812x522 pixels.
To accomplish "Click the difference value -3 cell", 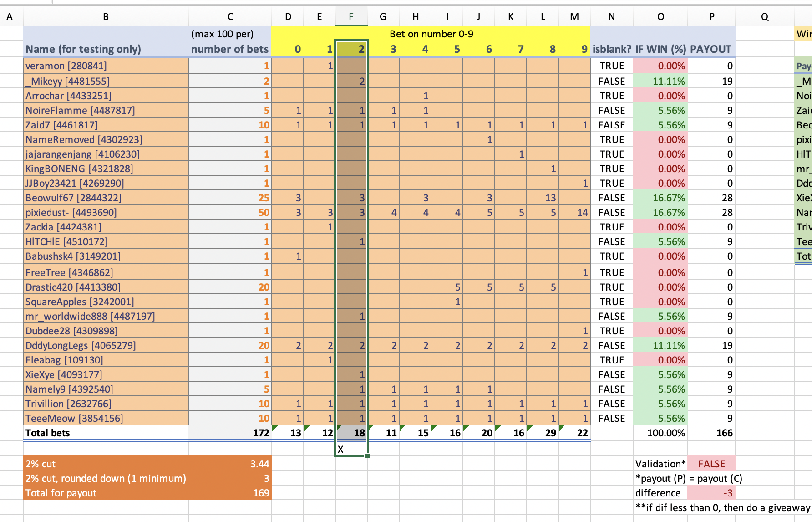I will point(711,493).
